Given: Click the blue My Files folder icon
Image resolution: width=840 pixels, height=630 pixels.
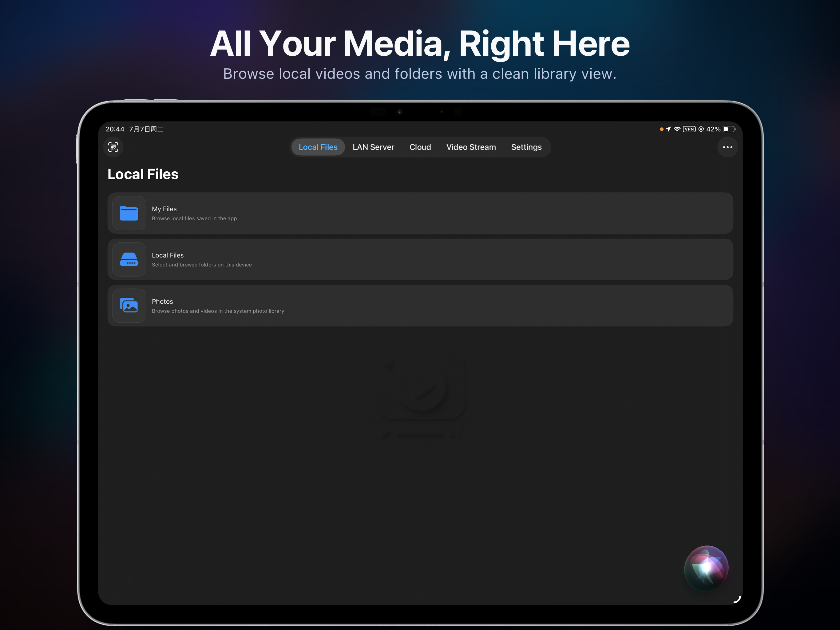Looking at the screenshot, I should [x=129, y=213].
